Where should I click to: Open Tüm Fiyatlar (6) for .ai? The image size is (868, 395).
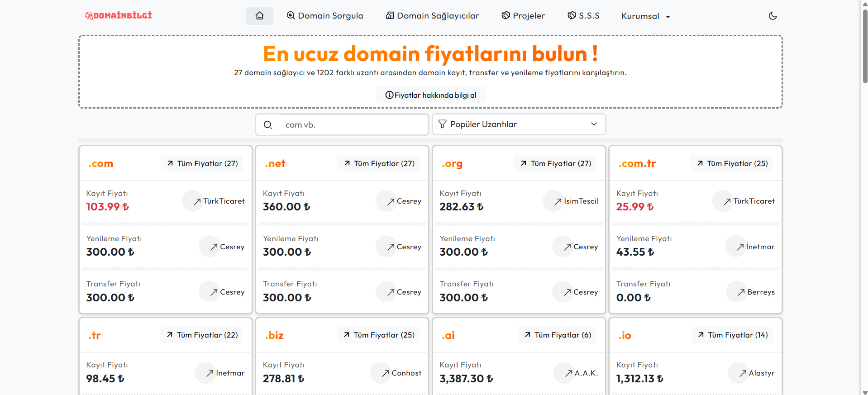click(557, 335)
